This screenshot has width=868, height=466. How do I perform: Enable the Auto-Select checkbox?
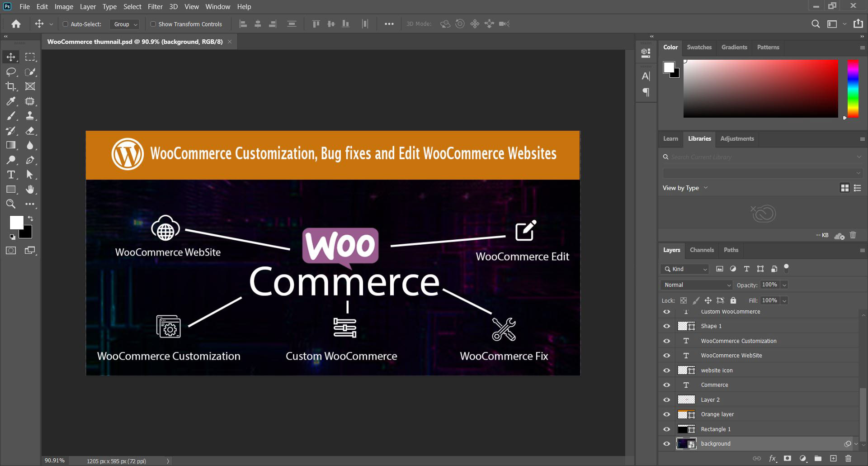click(x=65, y=24)
